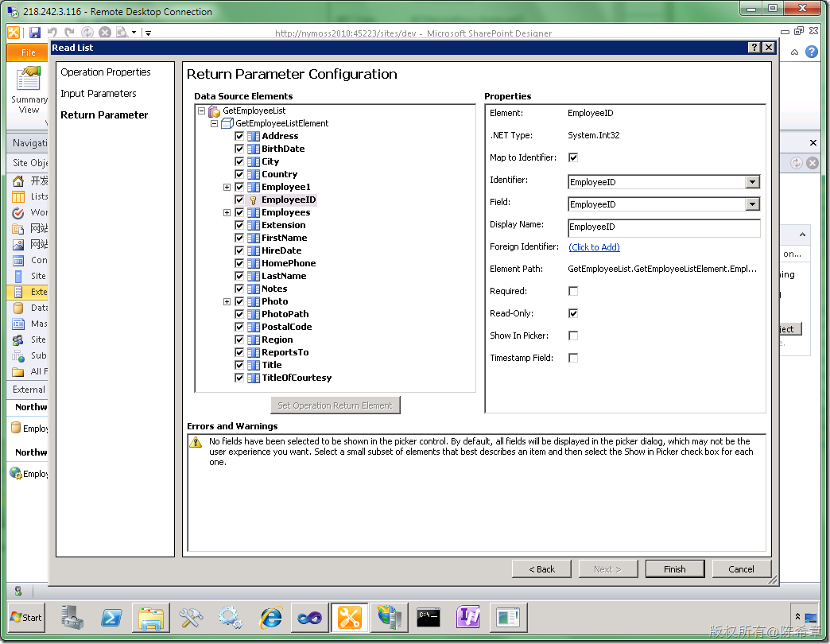Open Windows Explorer from the taskbar
Screen dimensions: 830x644
pyautogui.click(x=151, y=618)
